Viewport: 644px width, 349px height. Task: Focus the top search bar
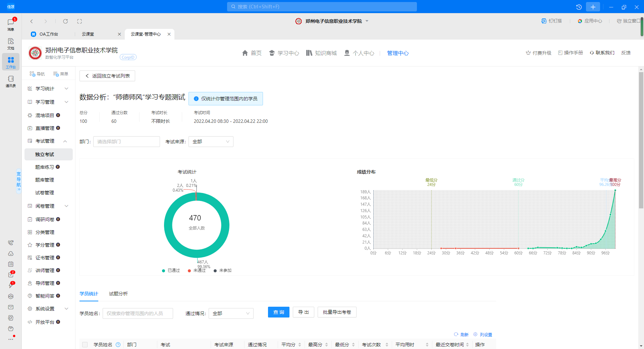322,7
